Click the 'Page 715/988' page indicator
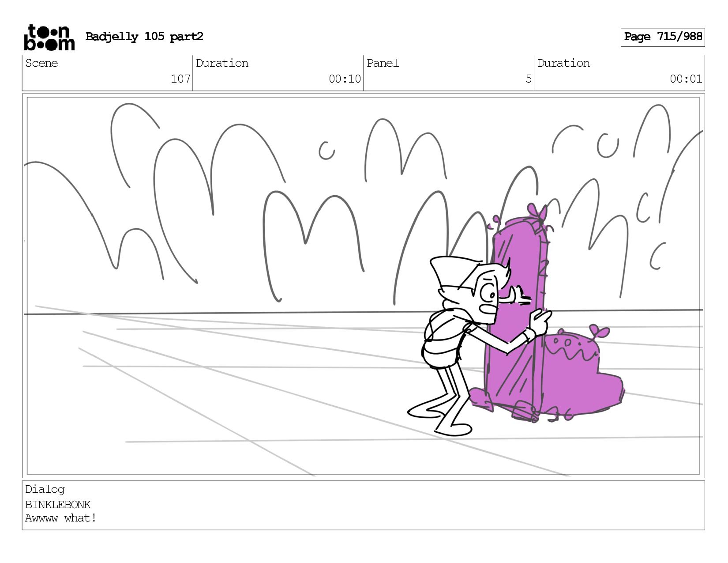 point(663,37)
